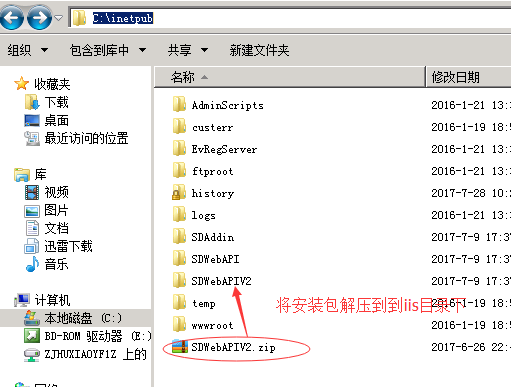Image resolution: width=511 pixels, height=387 pixels.
Task: Select ZJHUXIAOYF1Z network drive icon
Action: (32, 355)
